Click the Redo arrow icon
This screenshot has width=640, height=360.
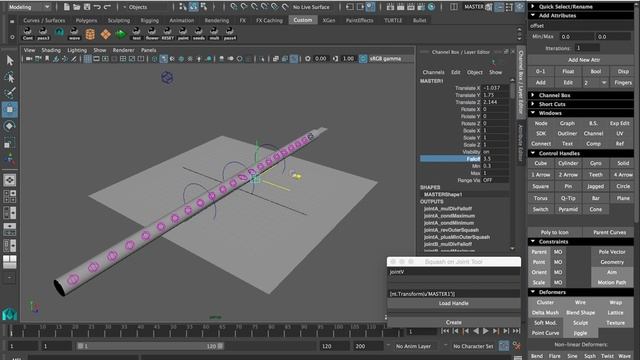[x=107, y=7]
